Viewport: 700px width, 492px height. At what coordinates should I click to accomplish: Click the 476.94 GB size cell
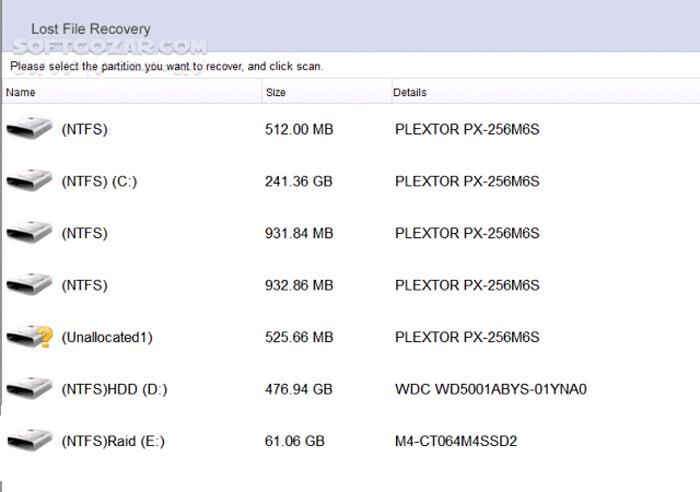tap(299, 389)
